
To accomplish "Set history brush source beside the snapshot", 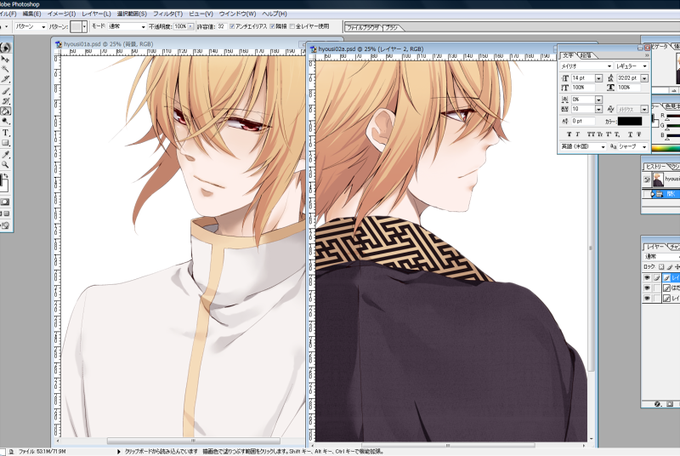I will click(647, 179).
